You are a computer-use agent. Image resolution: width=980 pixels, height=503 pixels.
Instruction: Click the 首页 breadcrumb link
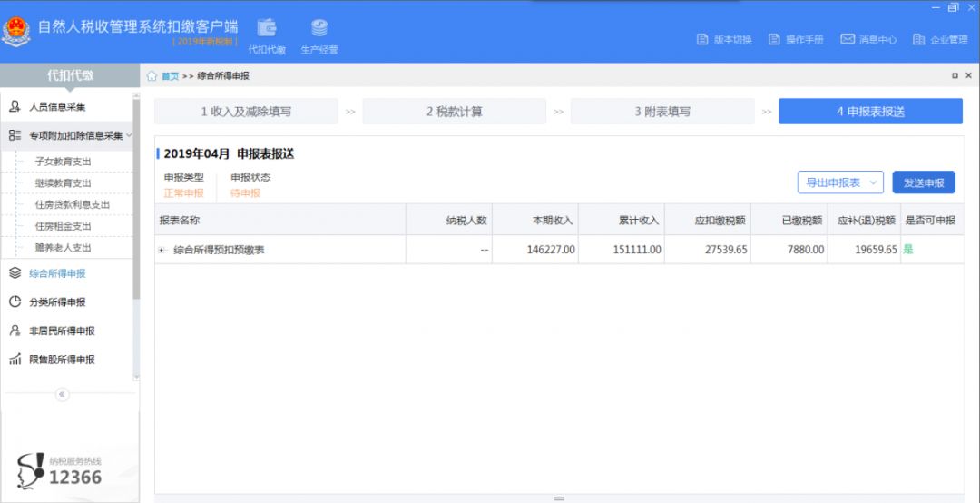(x=170, y=75)
